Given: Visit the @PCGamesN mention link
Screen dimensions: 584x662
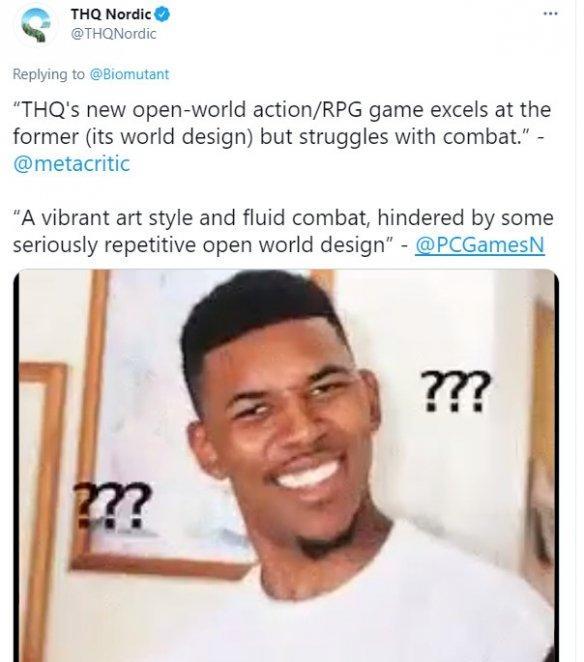Looking at the screenshot, I should click(x=480, y=245).
